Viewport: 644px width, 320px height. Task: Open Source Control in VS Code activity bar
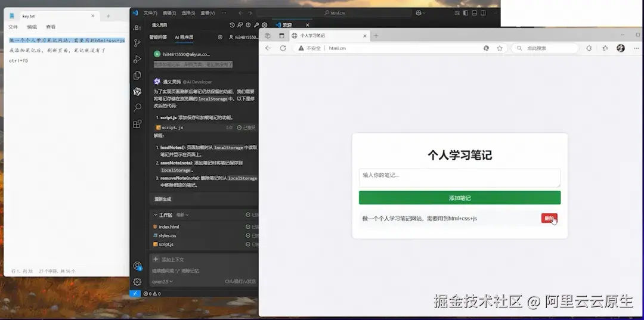pyautogui.click(x=137, y=43)
